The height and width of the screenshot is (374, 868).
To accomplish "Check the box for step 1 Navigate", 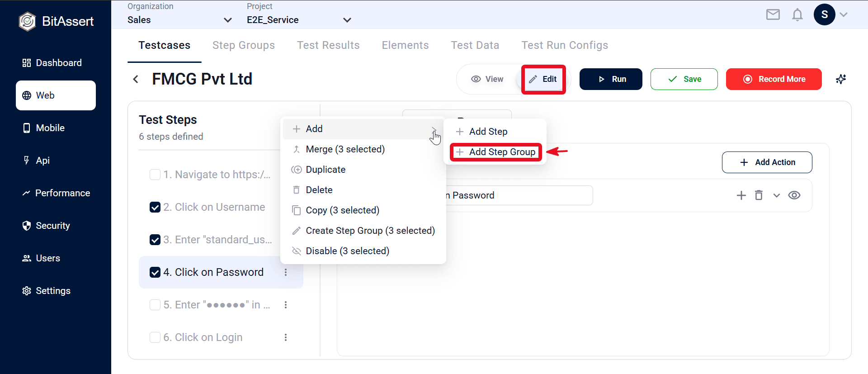I will [155, 175].
